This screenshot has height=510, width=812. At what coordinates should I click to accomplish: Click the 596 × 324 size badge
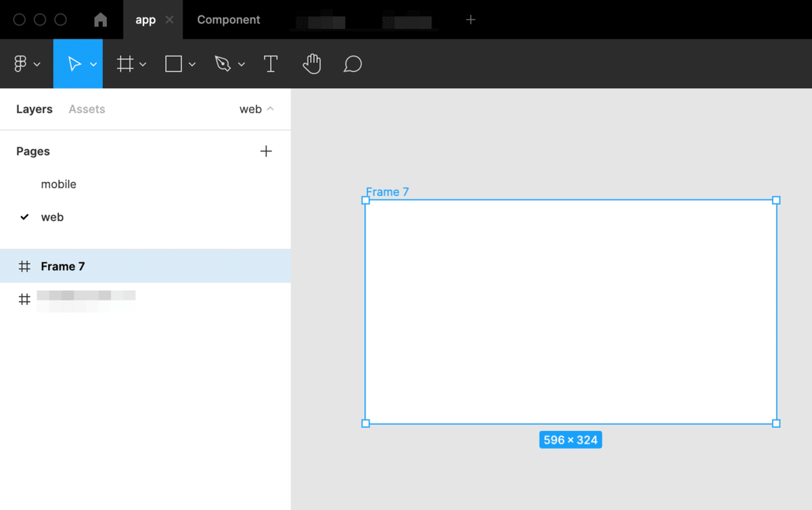click(570, 440)
